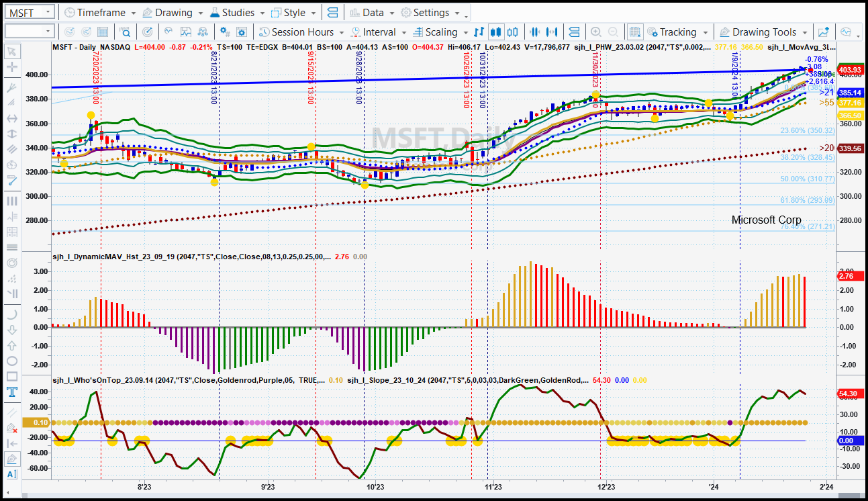Viewport: 868px width, 501px height.
Task: Click the magnifier search-bars icon
Action: tap(125, 32)
